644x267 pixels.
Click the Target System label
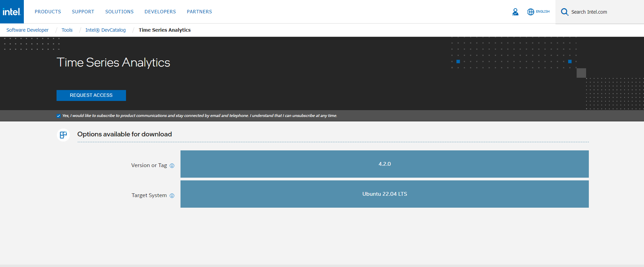[149, 195]
